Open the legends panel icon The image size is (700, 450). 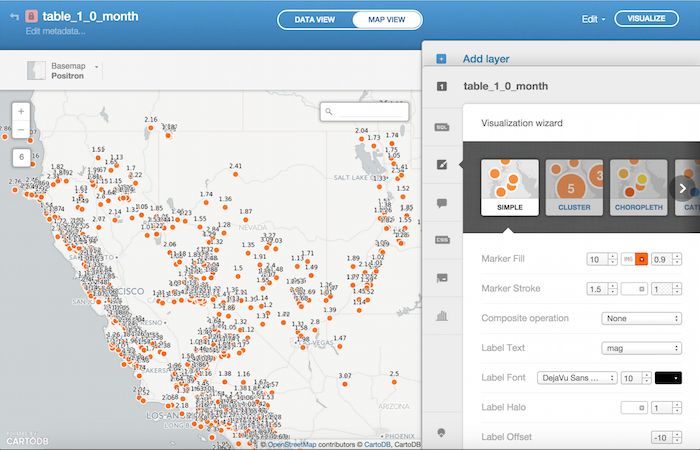[442, 278]
